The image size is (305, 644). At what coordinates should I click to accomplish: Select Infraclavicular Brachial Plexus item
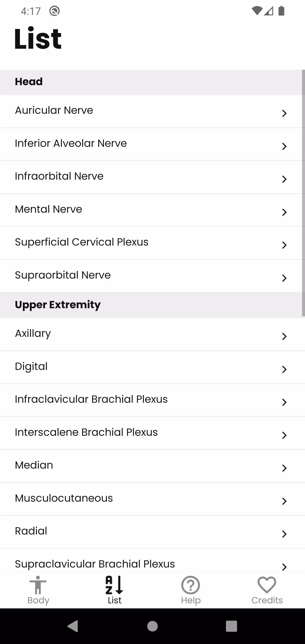tap(152, 400)
